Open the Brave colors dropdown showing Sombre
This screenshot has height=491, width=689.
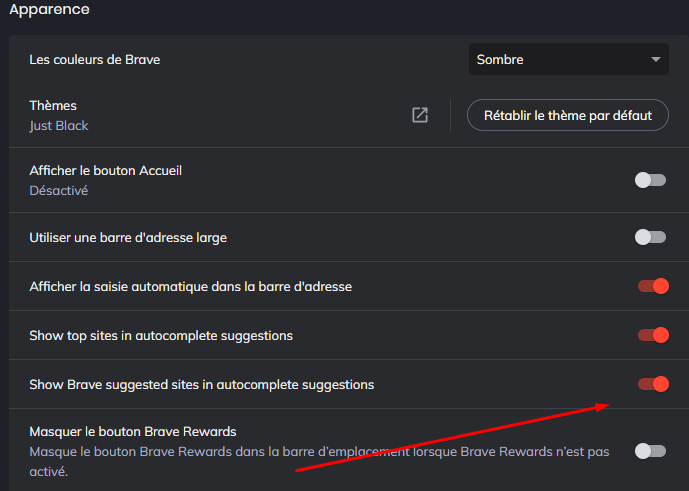[569, 59]
